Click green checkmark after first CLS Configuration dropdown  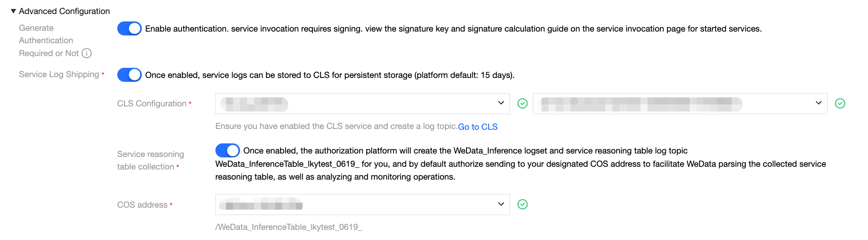tap(522, 103)
